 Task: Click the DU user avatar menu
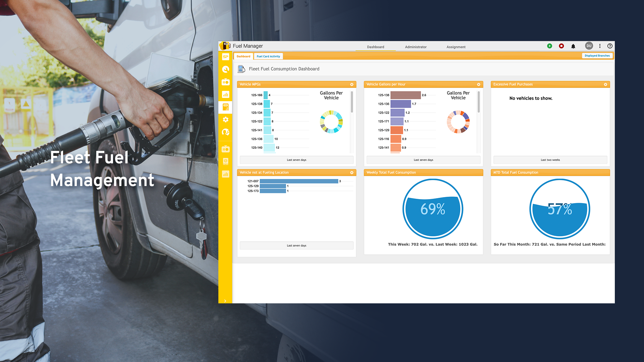coord(589,46)
